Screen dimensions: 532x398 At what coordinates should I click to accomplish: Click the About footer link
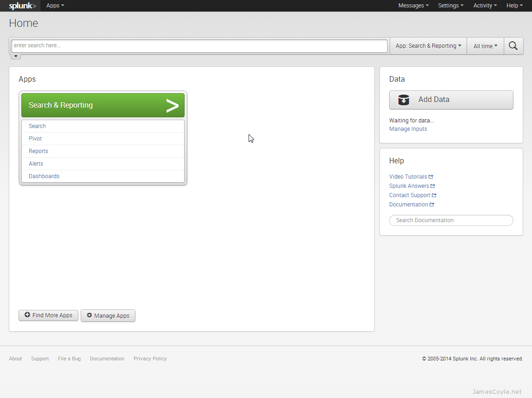(15, 359)
